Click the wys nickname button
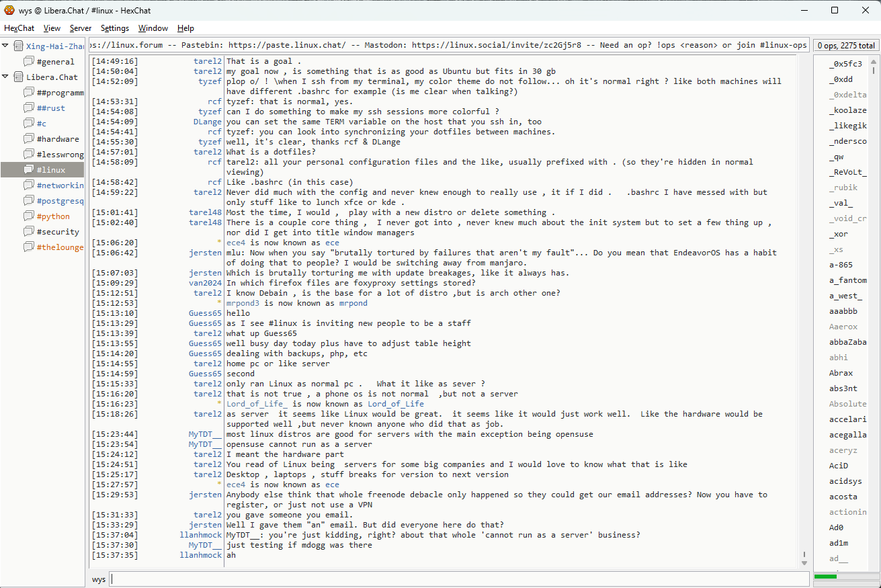Viewport: 881px width, 588px height. pyautogui.click(x=99, y=579)
